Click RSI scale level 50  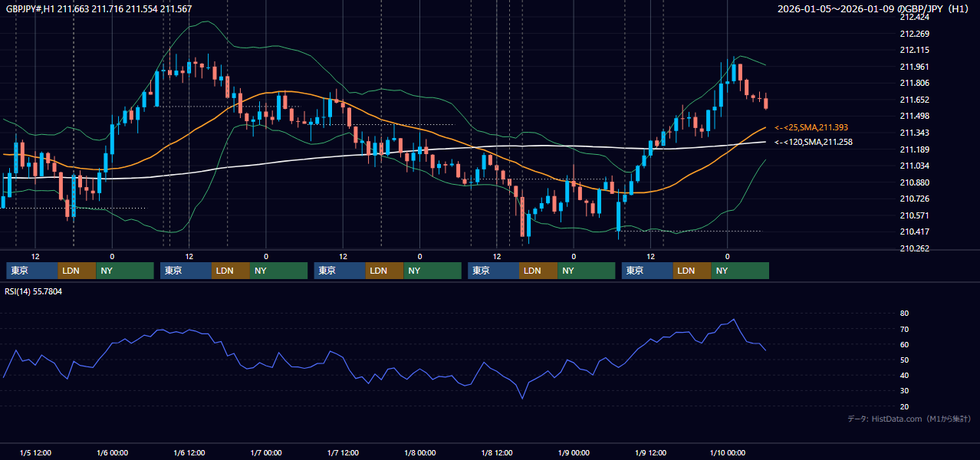[904, 360]
